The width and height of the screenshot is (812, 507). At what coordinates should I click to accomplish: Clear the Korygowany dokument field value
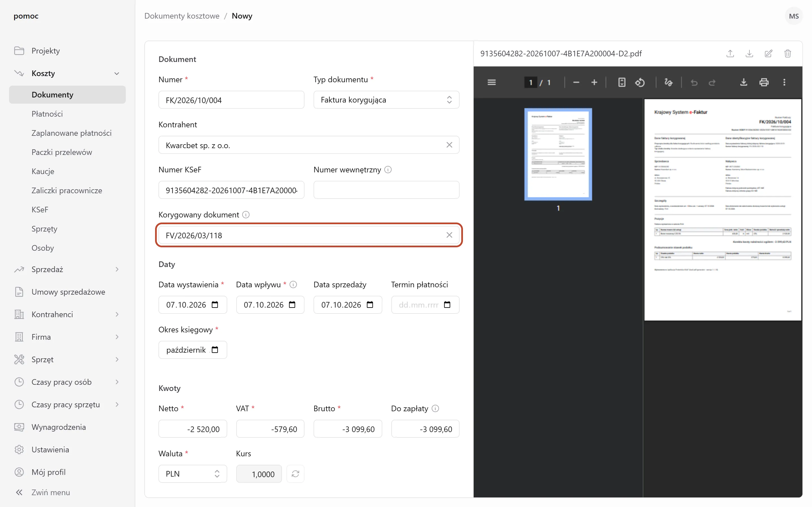pos(449,235)
